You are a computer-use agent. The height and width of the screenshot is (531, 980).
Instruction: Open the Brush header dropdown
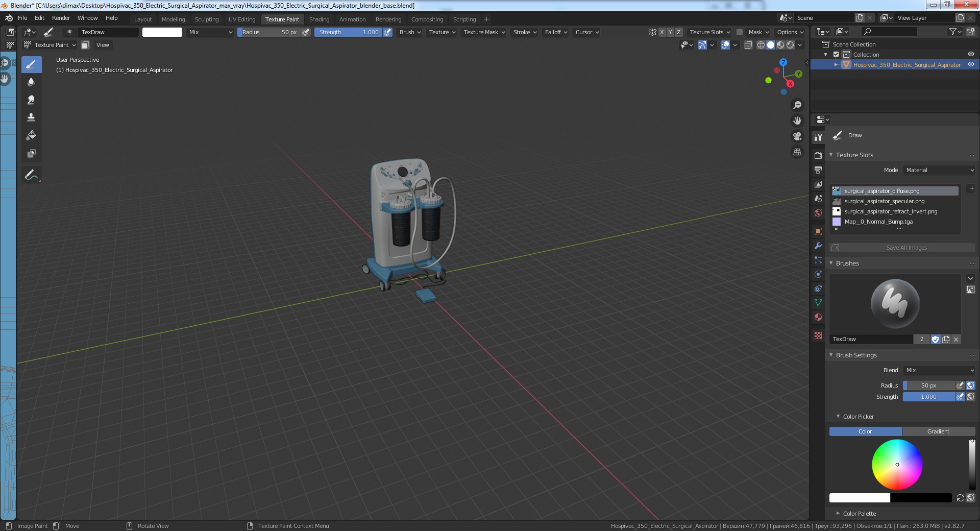tap(410, 32)
